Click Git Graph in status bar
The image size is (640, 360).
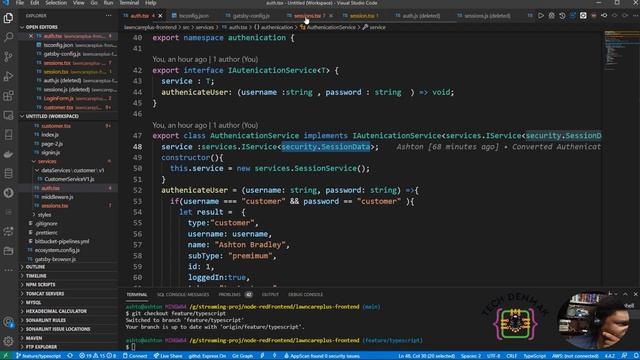[x=242, y=356]
